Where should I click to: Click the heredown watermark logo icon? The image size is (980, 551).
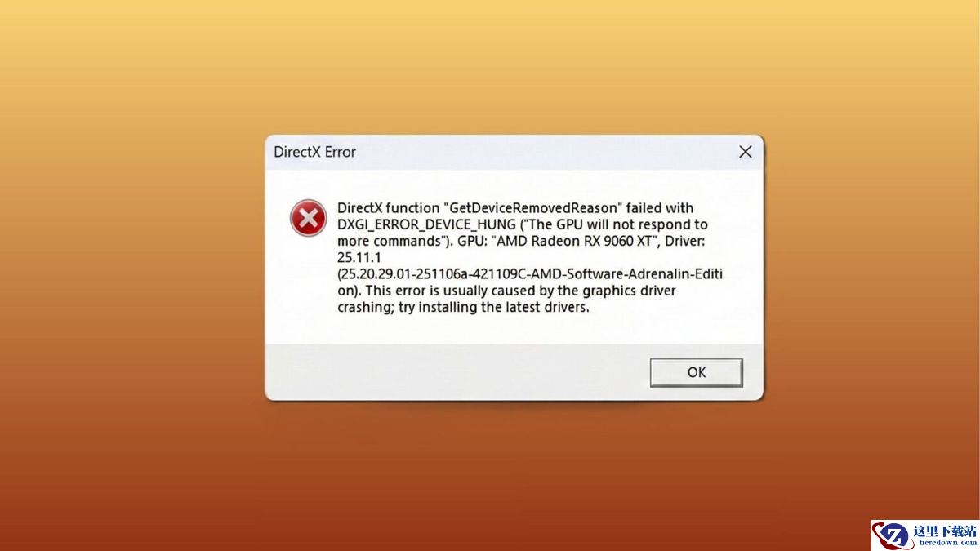pos(891,536)
